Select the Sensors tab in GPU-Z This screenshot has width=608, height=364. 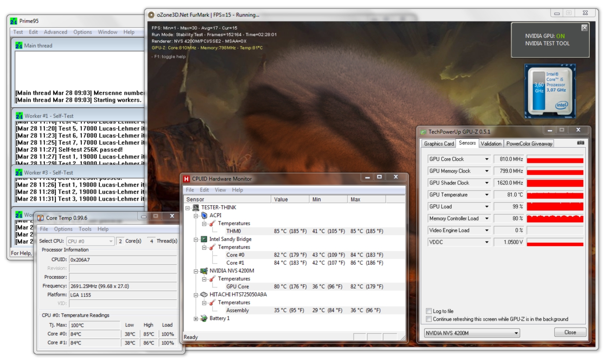click(467, 143)
